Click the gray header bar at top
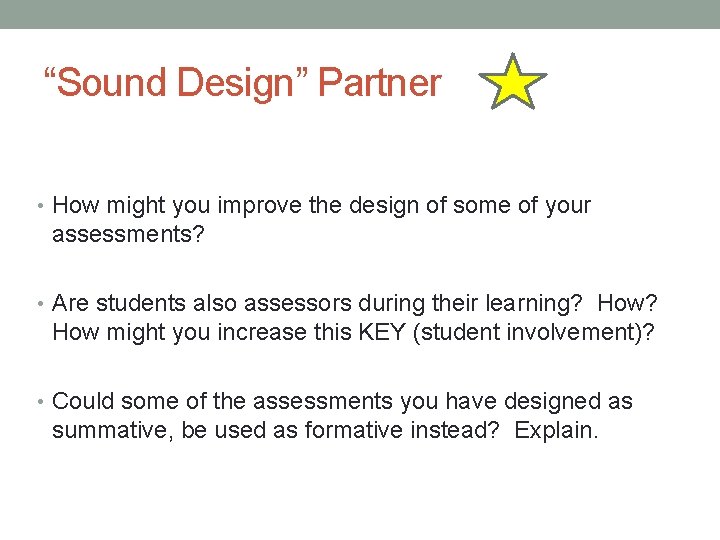 360,14
